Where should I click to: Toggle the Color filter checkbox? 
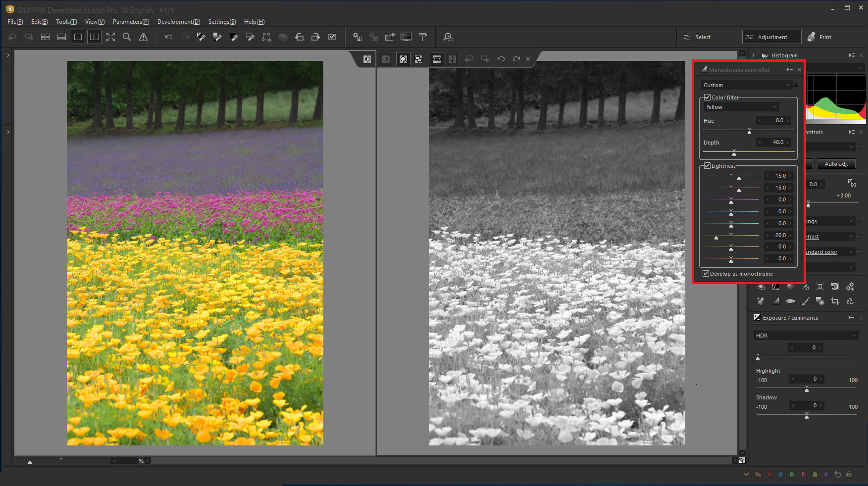tap(708, 97)
